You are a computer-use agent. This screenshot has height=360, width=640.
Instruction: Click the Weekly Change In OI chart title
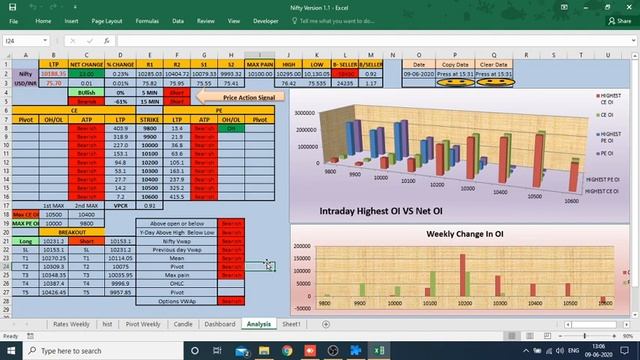pos(464,234)
